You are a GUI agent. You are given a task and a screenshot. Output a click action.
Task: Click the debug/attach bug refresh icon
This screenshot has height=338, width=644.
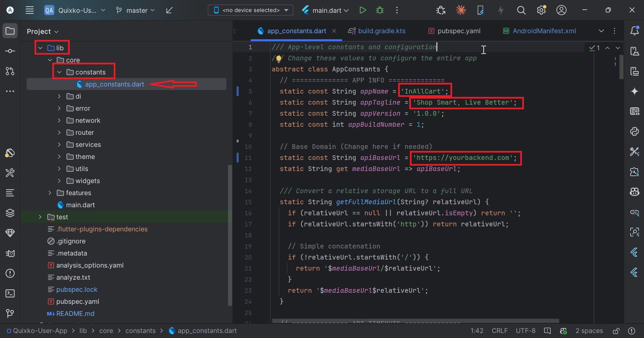click(441, 10)
